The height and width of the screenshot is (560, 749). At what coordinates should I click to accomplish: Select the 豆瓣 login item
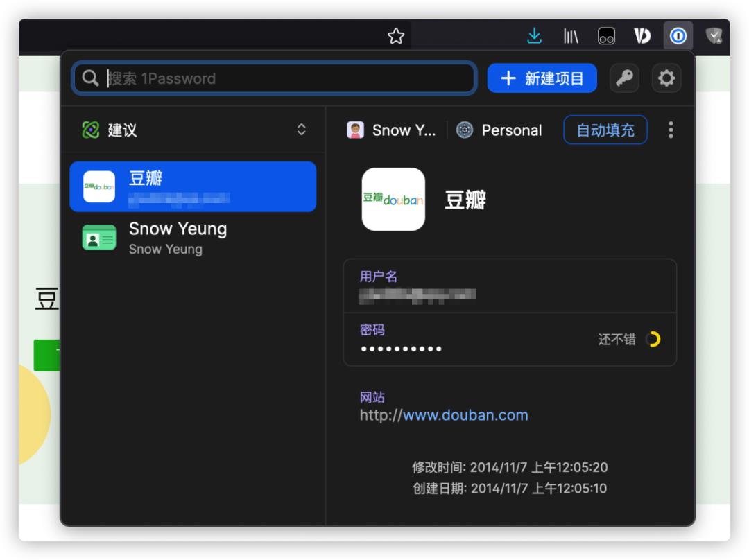pos(193,186)
